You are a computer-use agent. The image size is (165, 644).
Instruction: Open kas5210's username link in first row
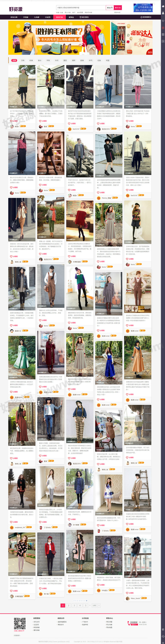click(x=76, y=129)
